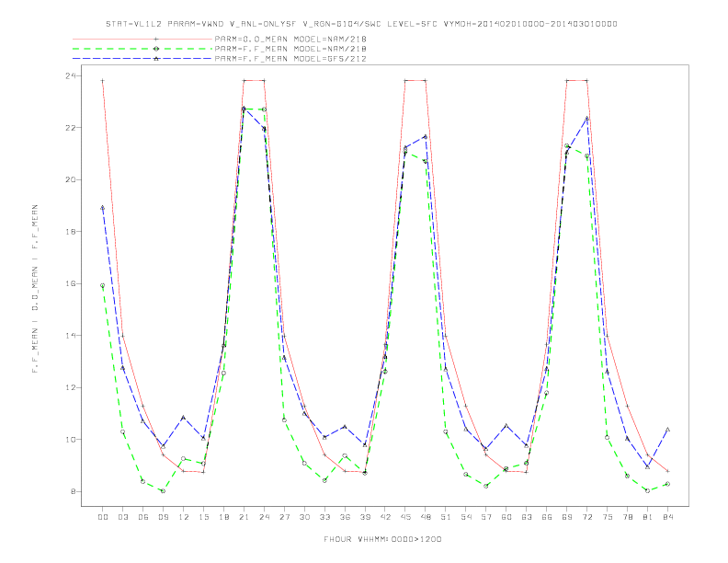
Task: Click x-axis tick label 54
Action: (466, 517)
